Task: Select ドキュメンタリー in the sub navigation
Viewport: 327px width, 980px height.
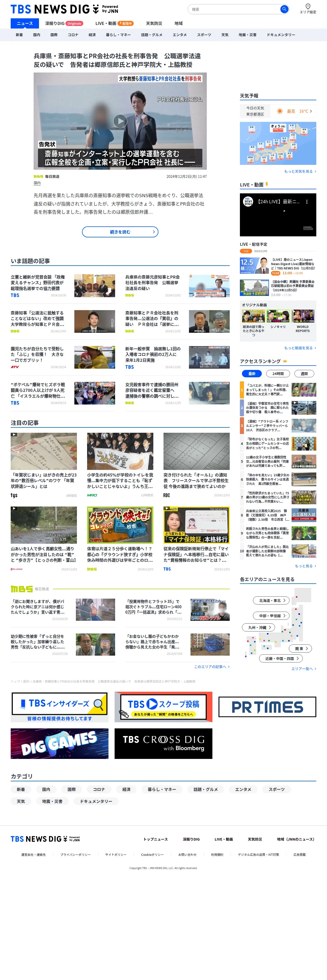Action: pyautogui.click(x=281, y=35)
